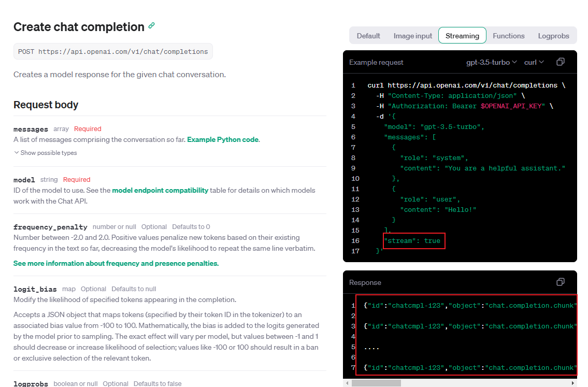Open the gpt-3.5-turbo model dropdown
588x387 pixels.
[492, 62]
